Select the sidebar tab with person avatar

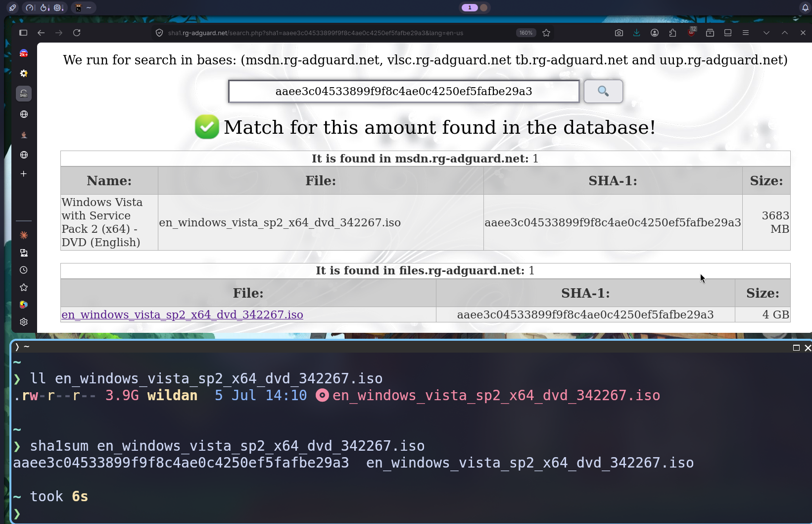point(23,135)
